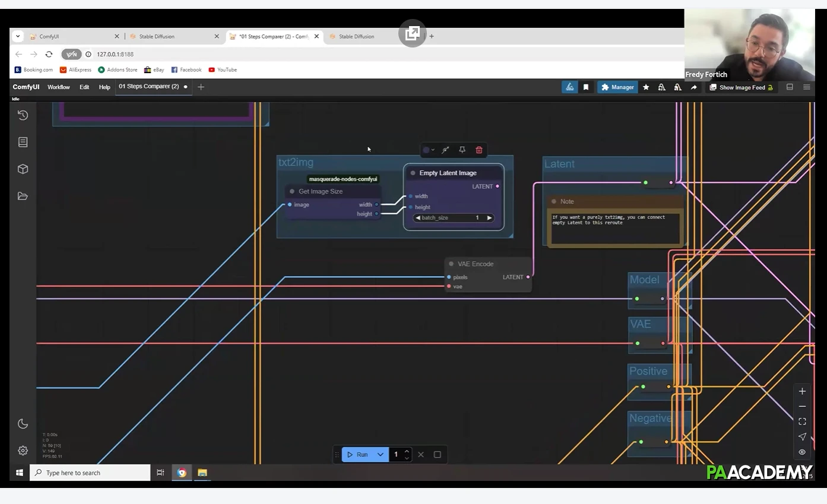This screenshot has height=504, width=827.
Task: Click the second free memory icon before share arrow
Action: 677,87
